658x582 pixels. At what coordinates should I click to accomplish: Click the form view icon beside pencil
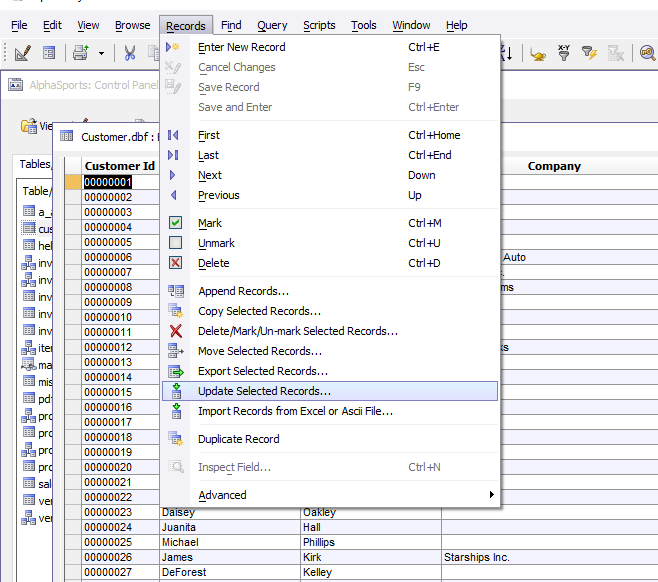49,53
